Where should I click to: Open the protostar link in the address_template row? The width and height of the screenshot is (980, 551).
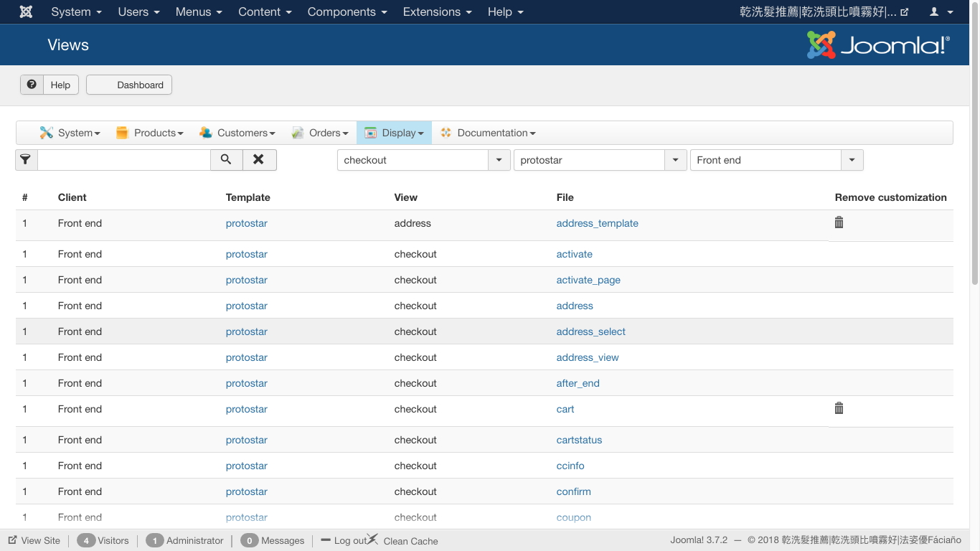[x=247, y=223]
